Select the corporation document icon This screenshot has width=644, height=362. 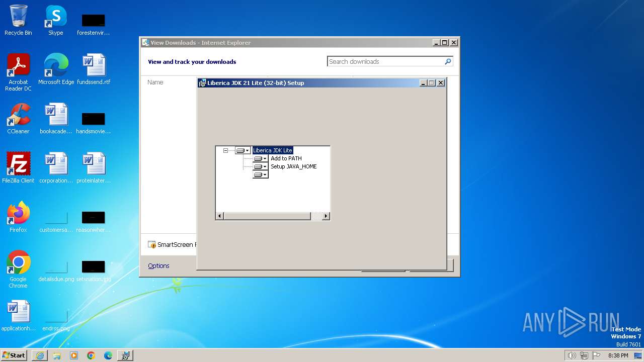[x=56, y=168]
